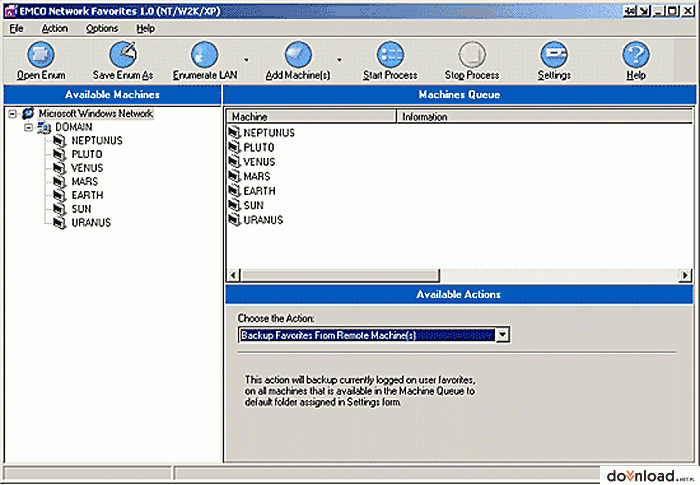Screen dimensions: 700x485
Task: Open the Enumerate LAN dropdown arrow
Action: (x=246, y=60)
